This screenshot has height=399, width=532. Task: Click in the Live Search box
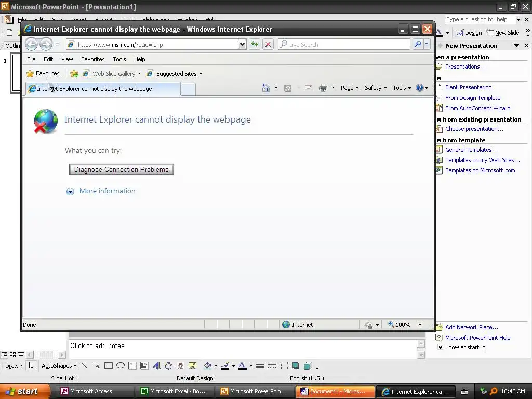point(344,44)
